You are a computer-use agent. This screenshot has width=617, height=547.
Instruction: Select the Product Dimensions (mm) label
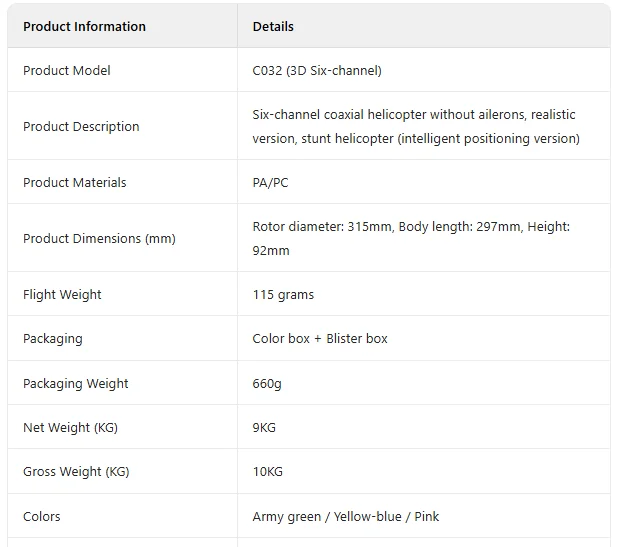(x=99, y=239)
